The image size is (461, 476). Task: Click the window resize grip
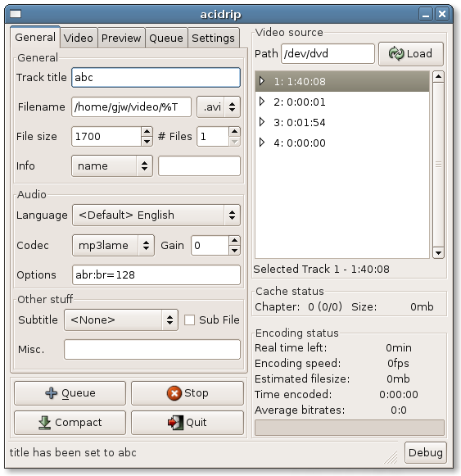pos(391,457)
